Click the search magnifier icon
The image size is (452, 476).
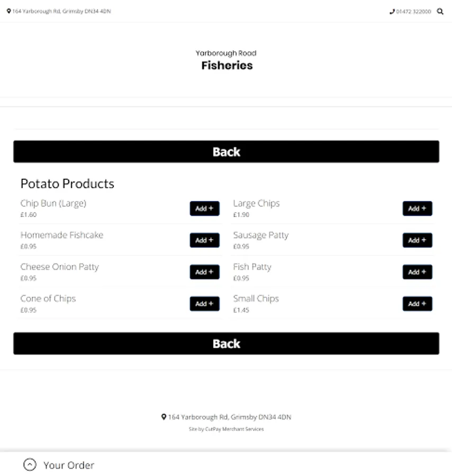440,11
